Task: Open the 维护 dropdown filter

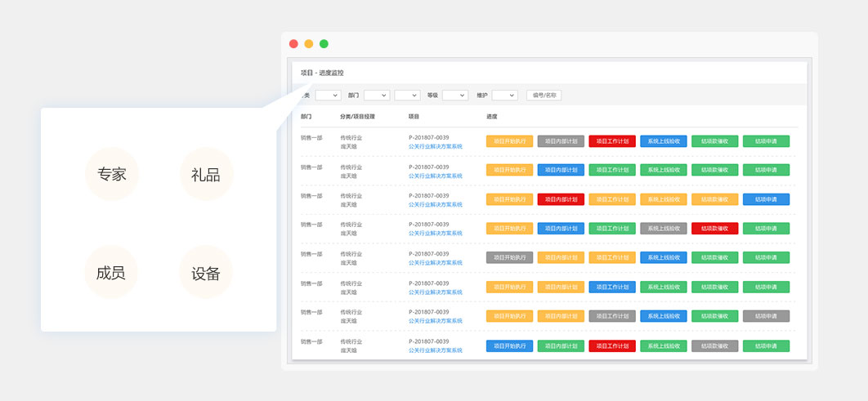Action: (504, 96)
